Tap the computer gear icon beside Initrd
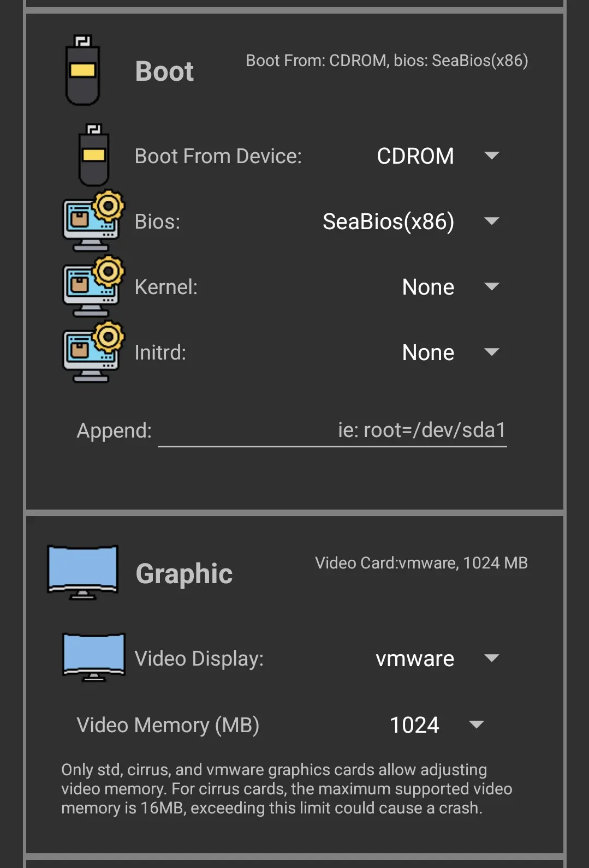The image size is (589, 868). point(94,352)
